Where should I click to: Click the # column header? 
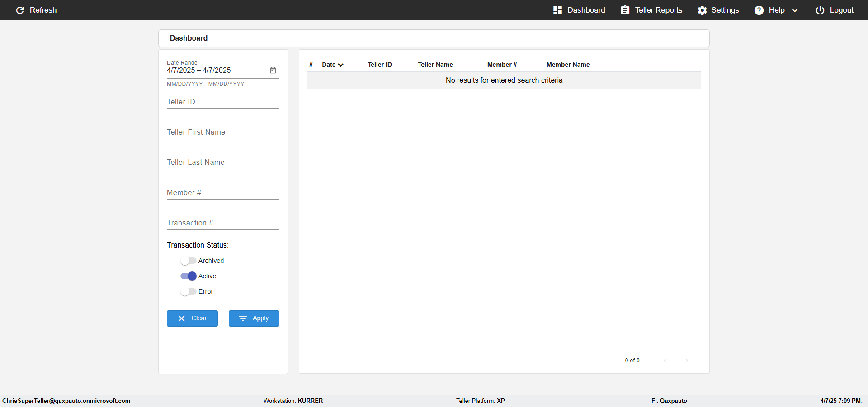311,65
